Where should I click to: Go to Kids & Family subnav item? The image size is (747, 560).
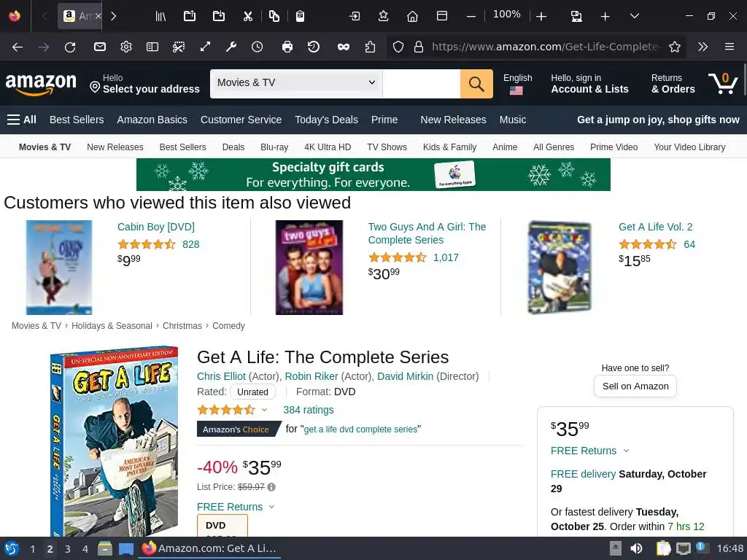(449, 147)
